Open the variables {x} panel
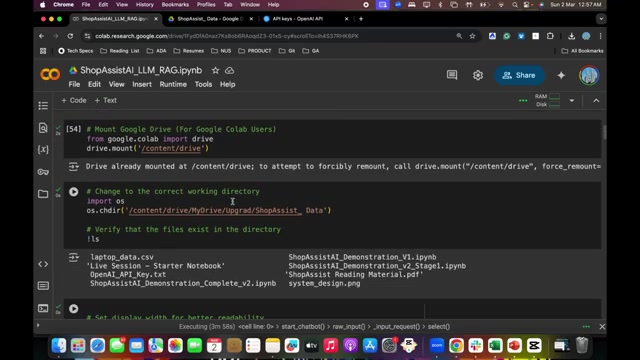The height and width of the screenshot is (360, 640). [x=43, y=149]
